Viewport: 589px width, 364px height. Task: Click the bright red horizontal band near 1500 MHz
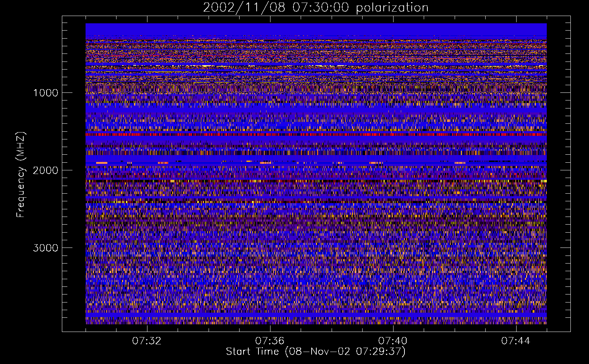pos(316,134)
